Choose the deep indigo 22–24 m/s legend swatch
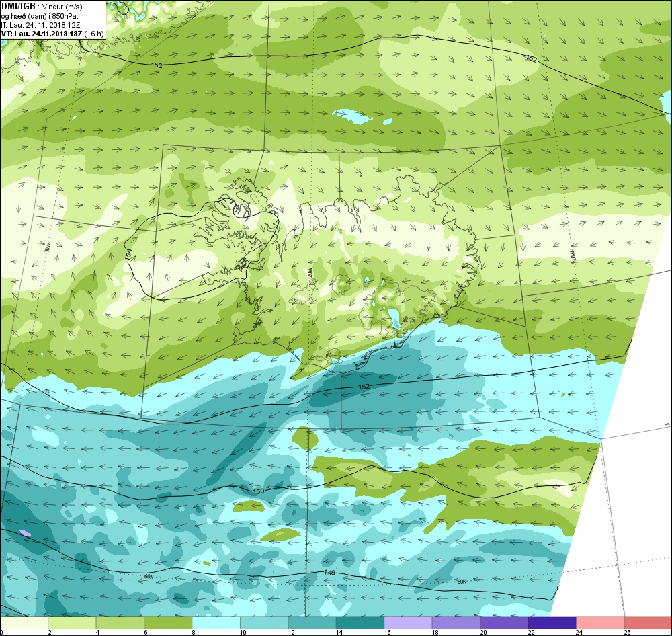The width and height of the screenshot is (672, 636). [x=552, y=623]
